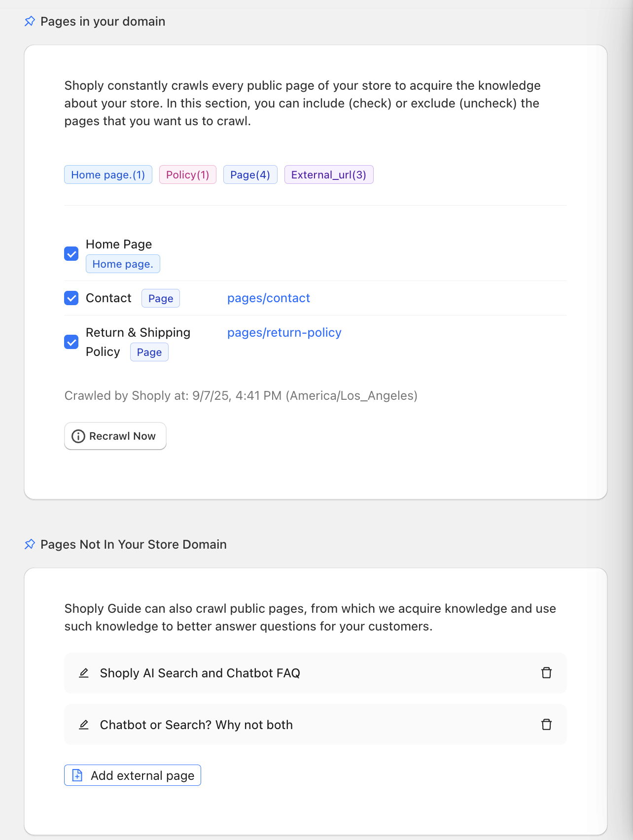Viewport: 633px width, 840px height.
Task: Delete the Shoply AI Search and Chatbot FAQ page
Action: coord(546,673)
